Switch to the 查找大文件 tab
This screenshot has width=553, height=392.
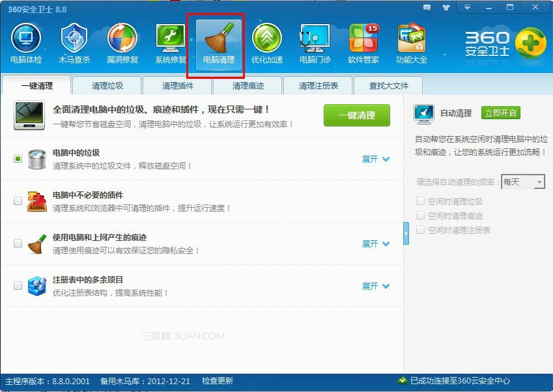[x=389, y=86]
